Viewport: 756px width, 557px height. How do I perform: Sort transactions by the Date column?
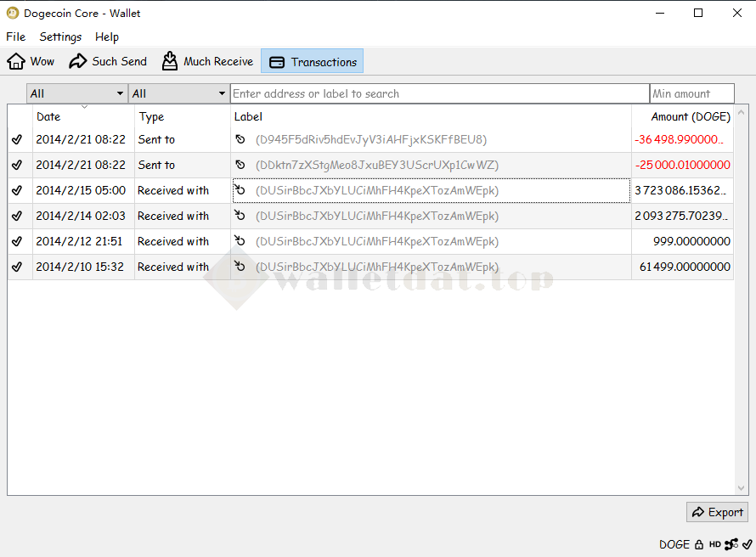pyautogui.click(x=83, y=116)
